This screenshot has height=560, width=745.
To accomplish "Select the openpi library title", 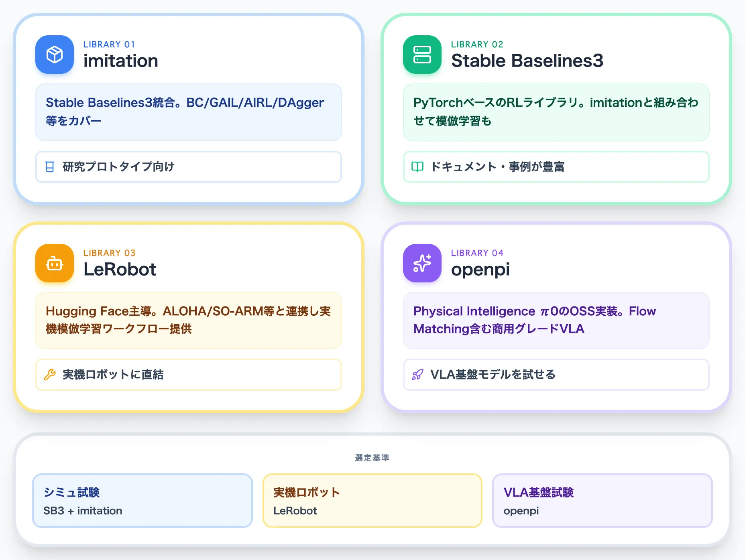I will pos(480,270).
